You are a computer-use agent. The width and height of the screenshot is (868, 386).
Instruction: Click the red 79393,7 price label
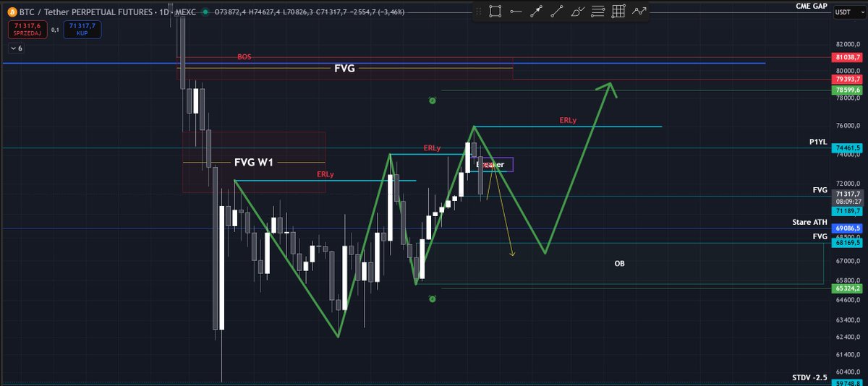(846, 78)
